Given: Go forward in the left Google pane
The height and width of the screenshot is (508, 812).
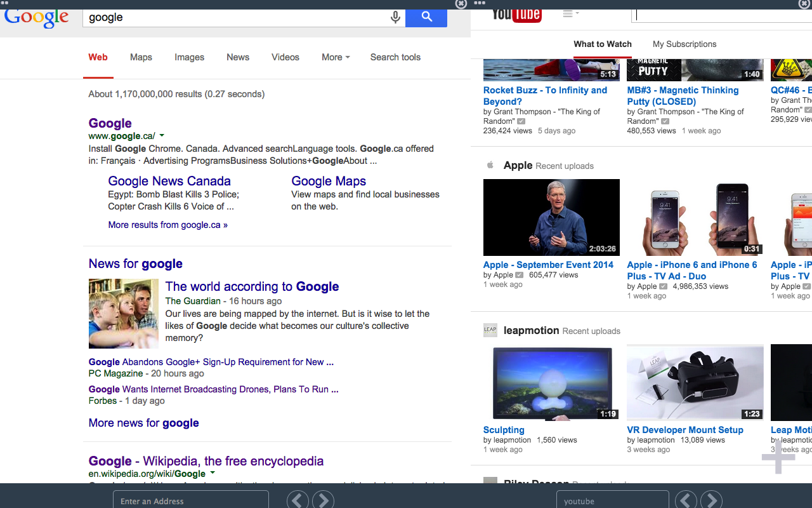Looking at the screenshot, I should (x=323, y=500).
